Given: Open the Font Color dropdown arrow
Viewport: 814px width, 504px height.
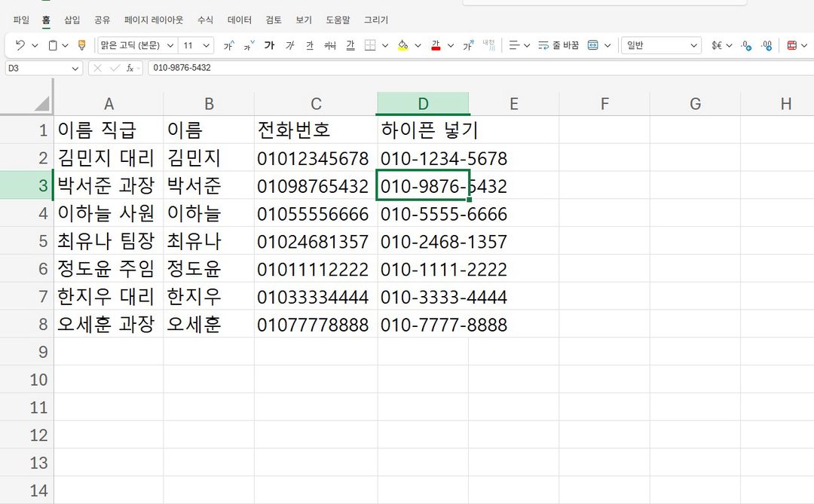Looking at the screenshot, I should tap(451, 46).
